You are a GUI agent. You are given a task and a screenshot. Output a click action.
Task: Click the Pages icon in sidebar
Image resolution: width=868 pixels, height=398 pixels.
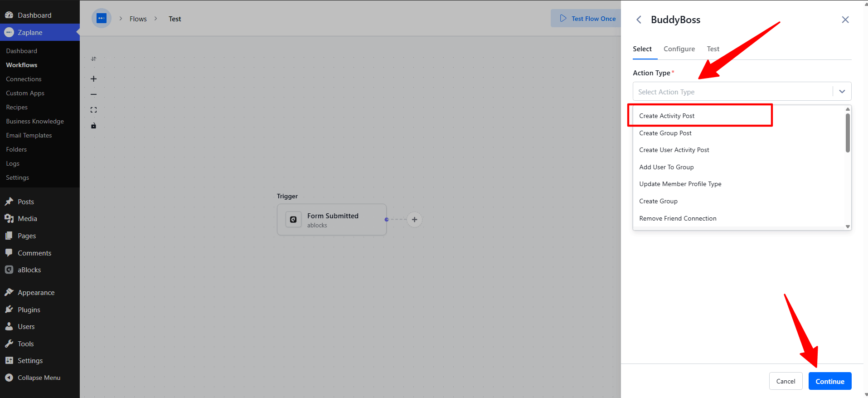coord(9,236)
